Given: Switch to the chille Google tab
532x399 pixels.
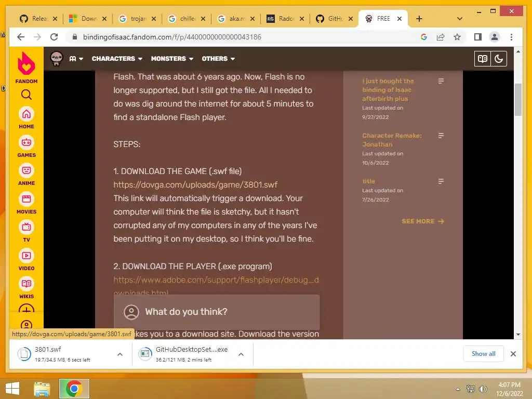Looking at the screenshot, I should pyautogui.click(x=182, y=19).
